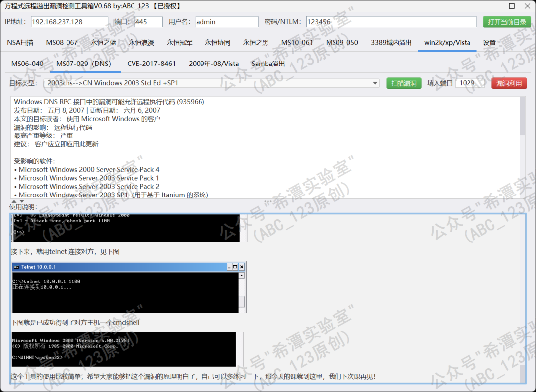Click the 使用说明 panel scrollbar thumb

pyautogui.click(x=522, y=373)
